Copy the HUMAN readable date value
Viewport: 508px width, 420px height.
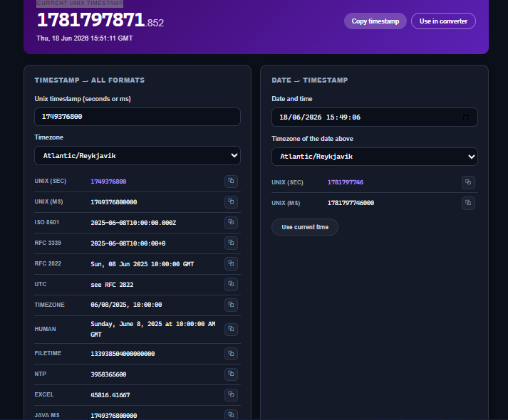[x=231, y=329]
